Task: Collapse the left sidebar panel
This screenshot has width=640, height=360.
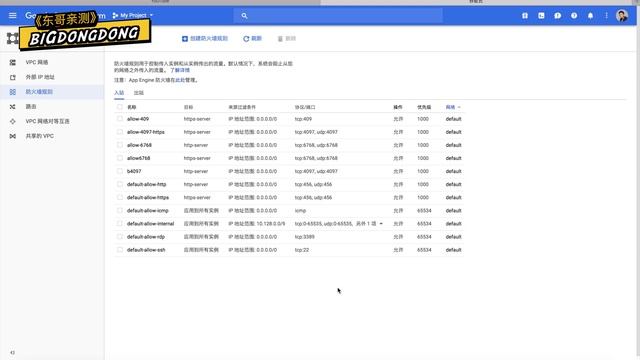Action: point(12,353)
